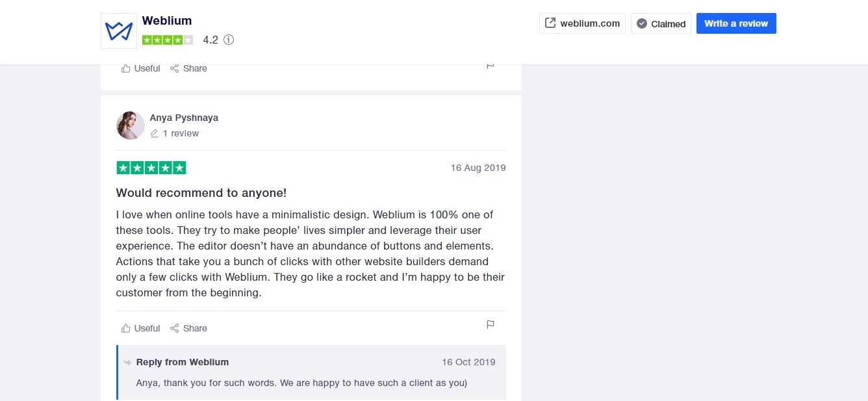
Task: Visit the weblium.com website link
Action: tap(590, 23)
